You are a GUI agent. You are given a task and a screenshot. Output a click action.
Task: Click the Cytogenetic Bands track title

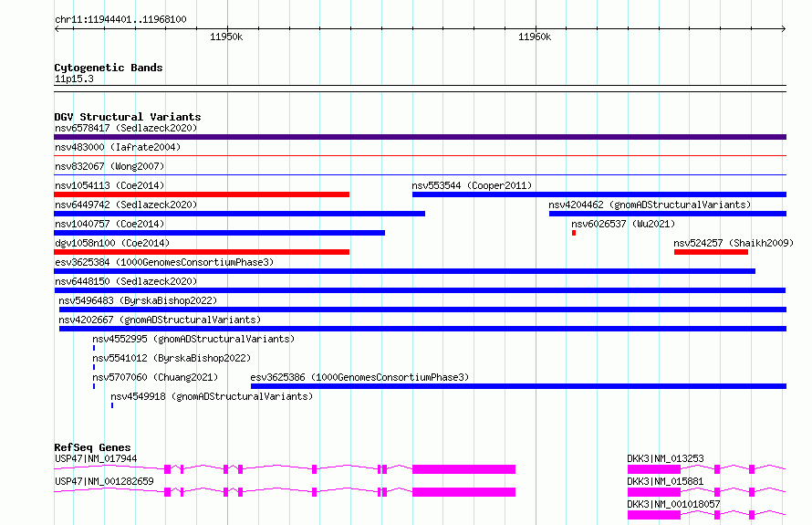click(x=109, y=68)
